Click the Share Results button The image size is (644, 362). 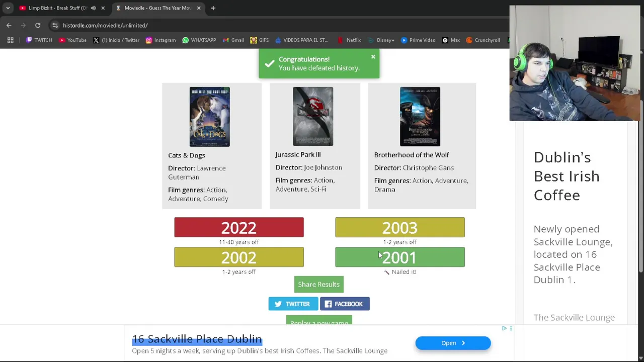pos(319,285)
